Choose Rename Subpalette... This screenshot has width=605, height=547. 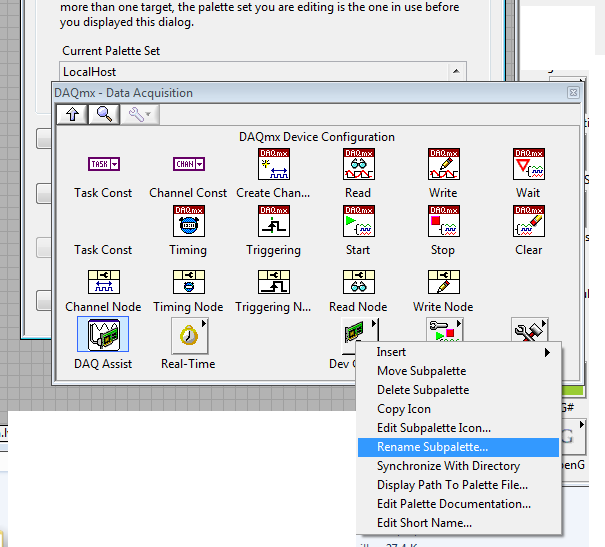pos(458,447)
